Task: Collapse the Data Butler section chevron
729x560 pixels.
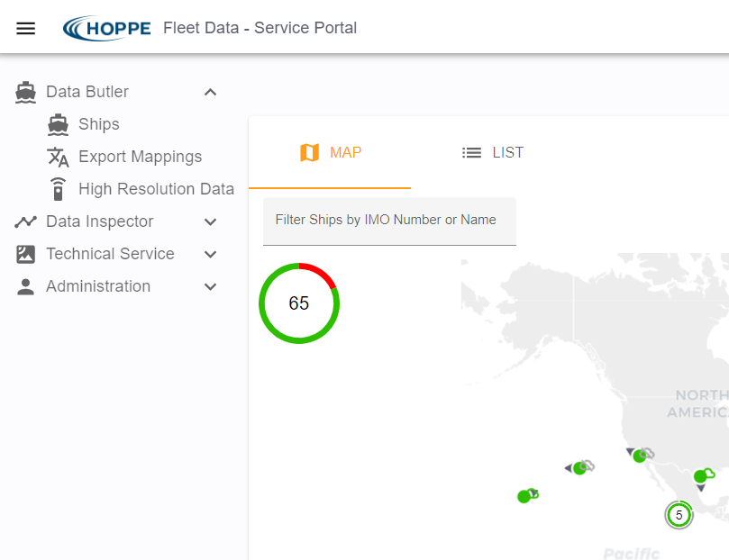Action: [210, 92]
